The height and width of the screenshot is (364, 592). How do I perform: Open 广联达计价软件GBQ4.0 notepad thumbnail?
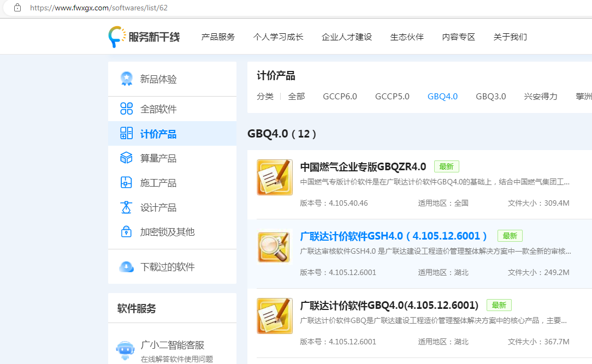point(275,316)
